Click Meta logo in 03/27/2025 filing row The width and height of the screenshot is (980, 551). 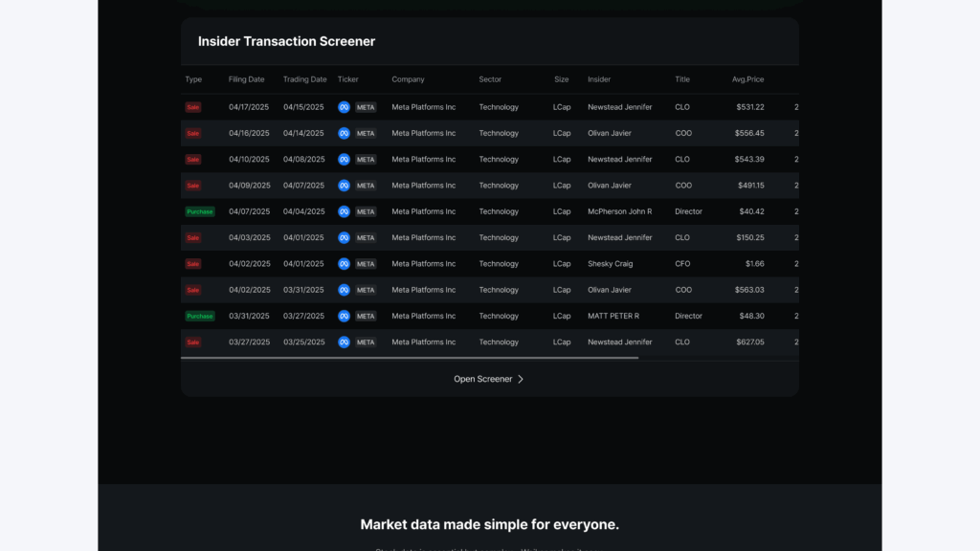[344, 342]
